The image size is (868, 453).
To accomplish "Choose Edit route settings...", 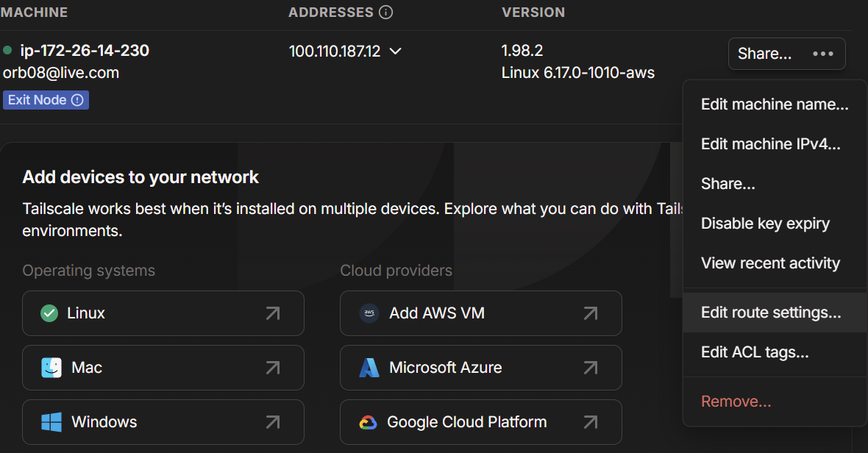I will tap(775, 313).
